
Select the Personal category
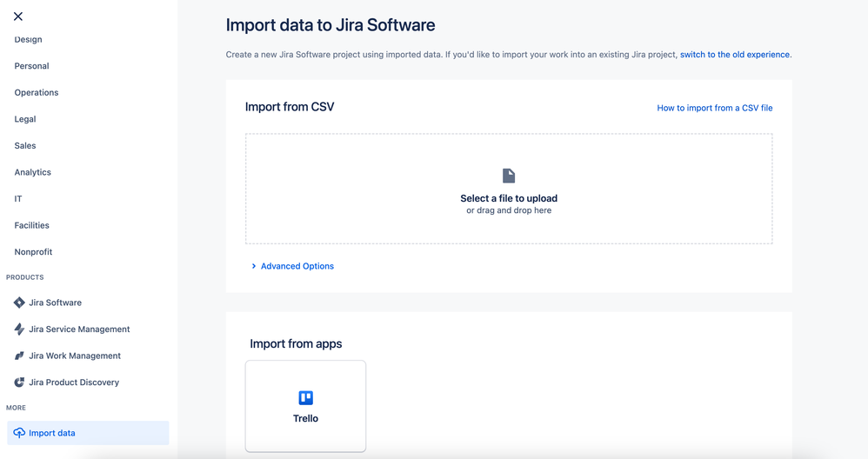31,66
